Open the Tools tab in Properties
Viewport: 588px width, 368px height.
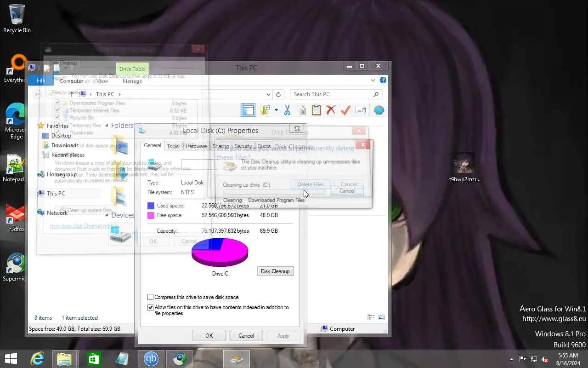click(173, 146)
